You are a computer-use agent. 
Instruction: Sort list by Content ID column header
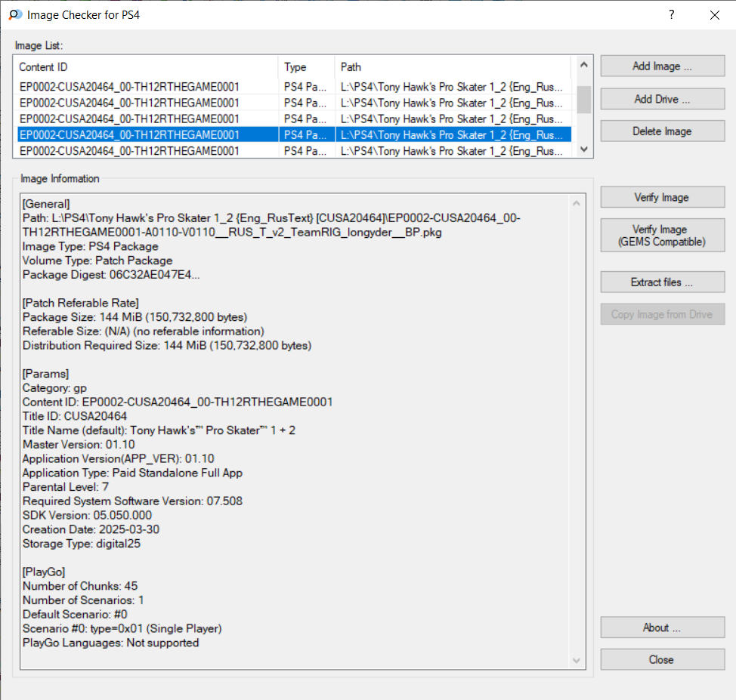coord(147,67)
